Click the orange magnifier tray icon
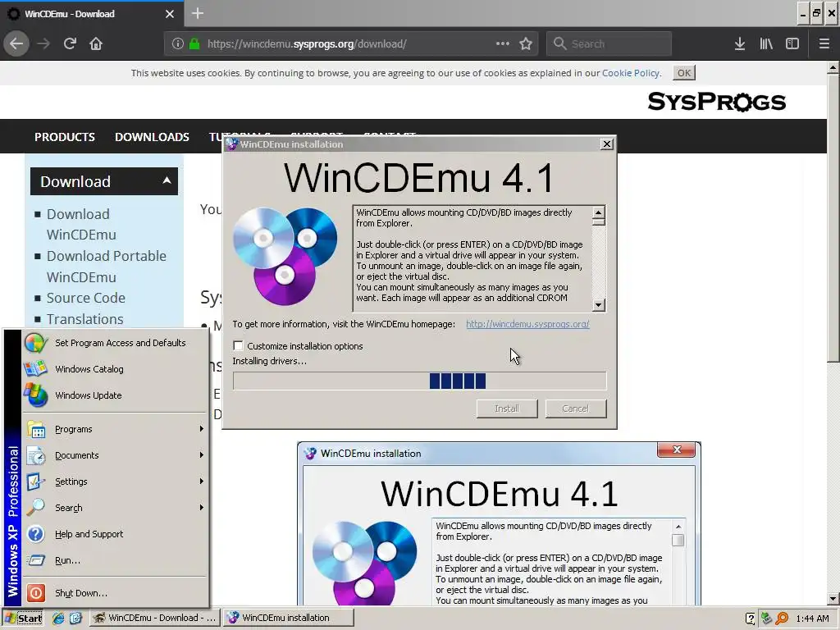Viewport: 840px width, 630px height. pyautogui.click(x=782, y=619)
